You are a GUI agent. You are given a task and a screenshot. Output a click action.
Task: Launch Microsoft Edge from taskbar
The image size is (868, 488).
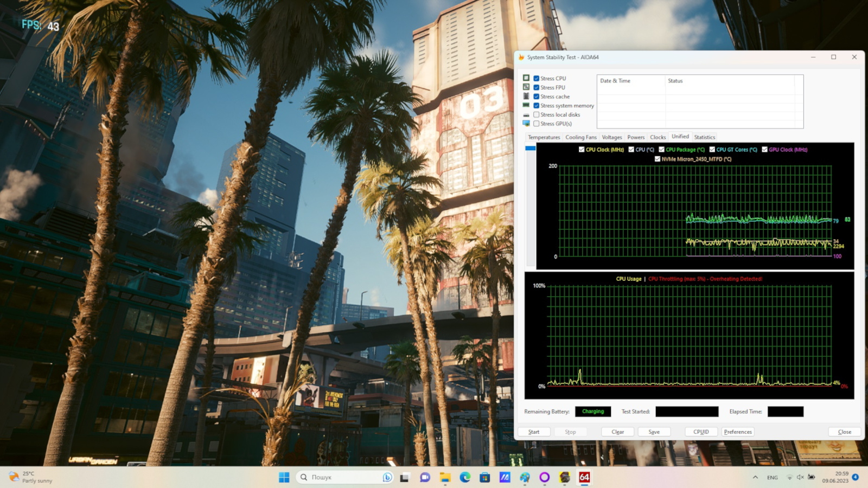pyautogui.click(x=465, y=477)
